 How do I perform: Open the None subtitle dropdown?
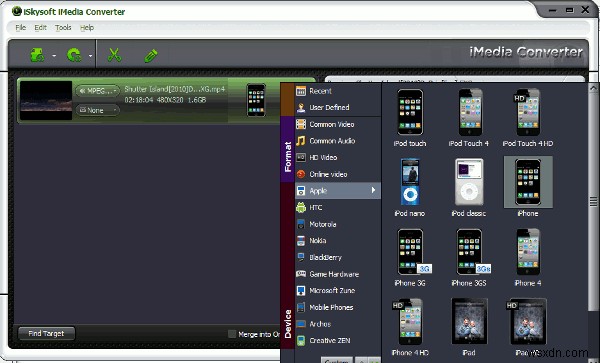pos(98,110)
